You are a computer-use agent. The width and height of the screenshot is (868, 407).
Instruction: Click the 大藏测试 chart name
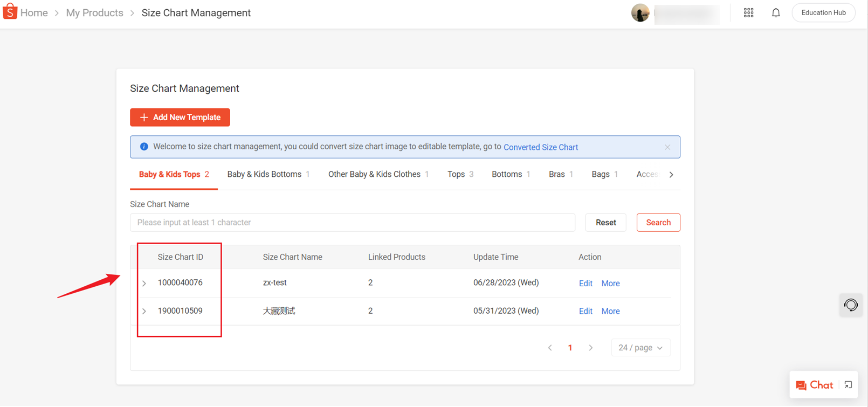pyautogui.click(x=279, y=311)
